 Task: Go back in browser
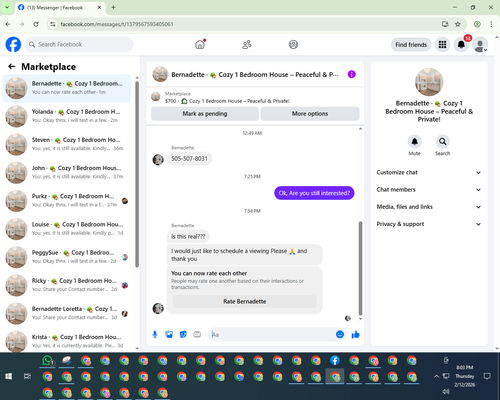click(x=8, y=24)
